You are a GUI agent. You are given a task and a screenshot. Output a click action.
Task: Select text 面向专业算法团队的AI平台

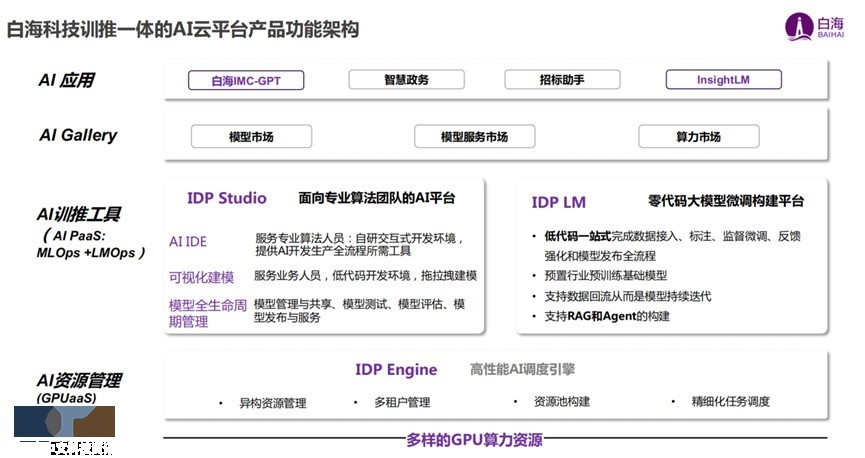(x=377, y=198)
